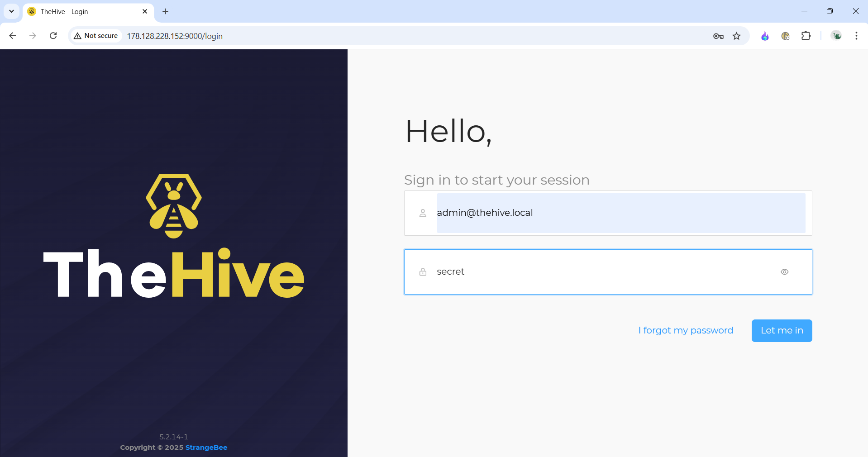Open the browser Extensions puzzle icon
Screen dimensions: 868x457
point(806,36)
